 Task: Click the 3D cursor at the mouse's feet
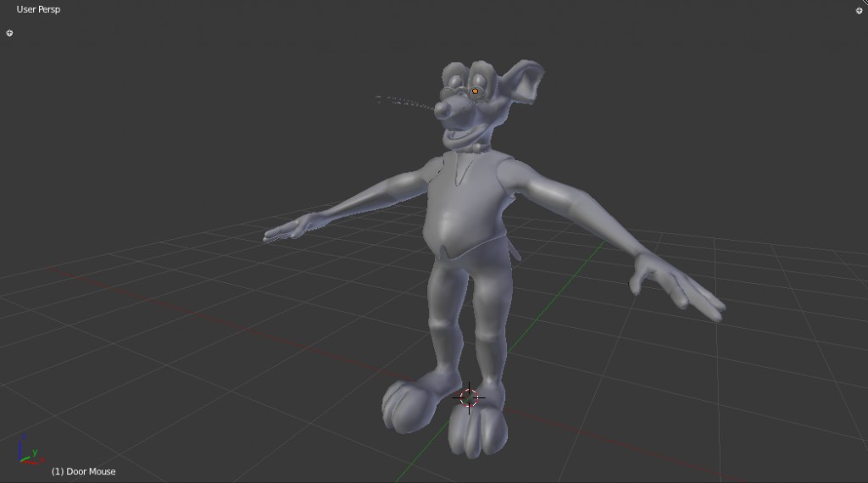pyautogui.click(x=469, y=397)
